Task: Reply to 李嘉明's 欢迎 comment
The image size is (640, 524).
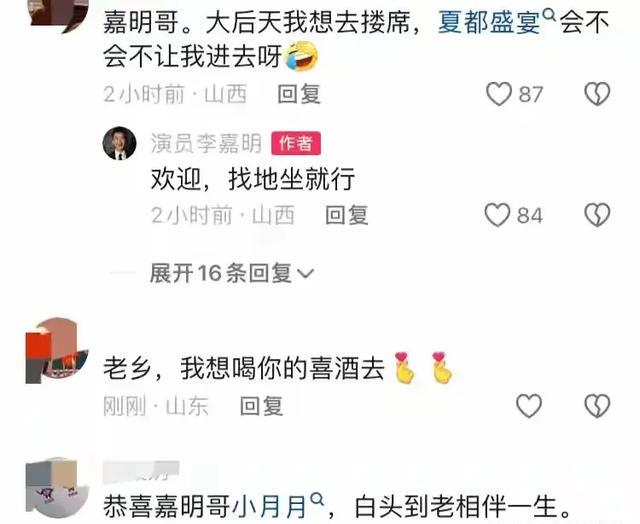Action: 347,215
